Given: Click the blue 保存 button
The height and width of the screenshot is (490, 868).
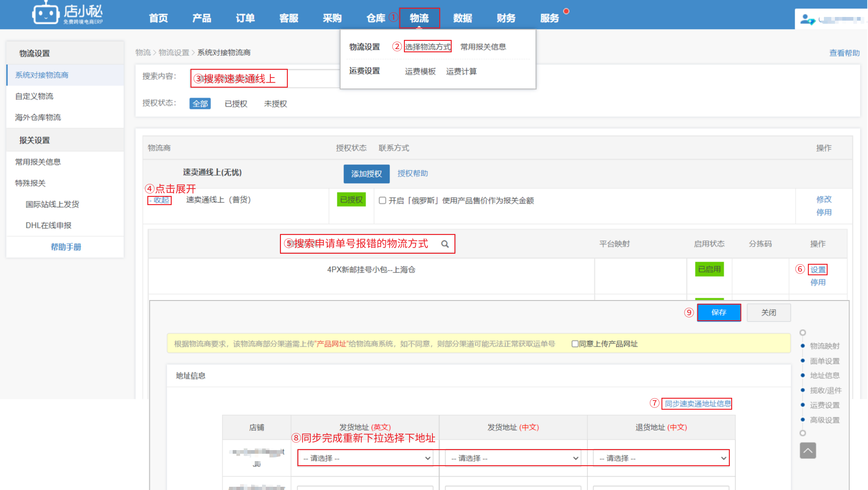Looking at the screenshot, I should (x=719, y=312).
